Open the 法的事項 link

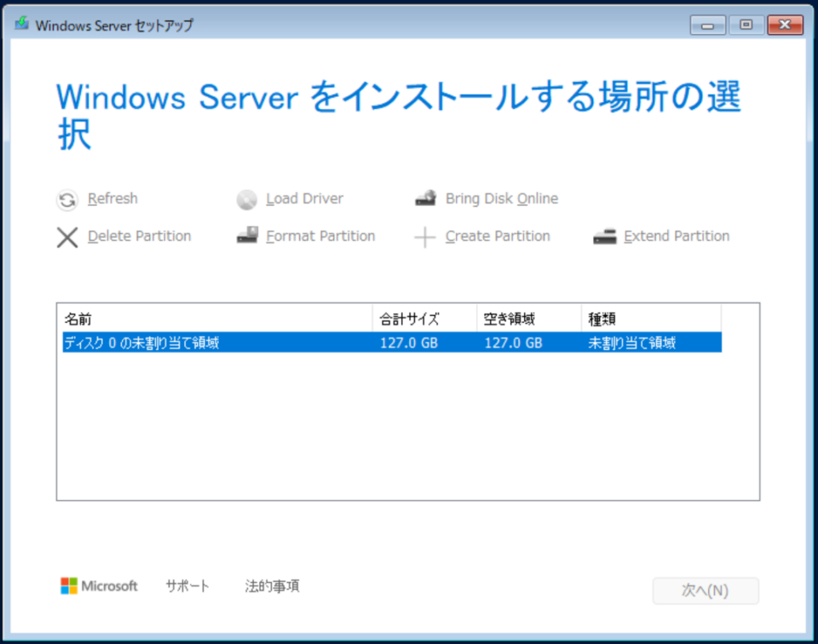pyautogui.click(x=273, y=586)
